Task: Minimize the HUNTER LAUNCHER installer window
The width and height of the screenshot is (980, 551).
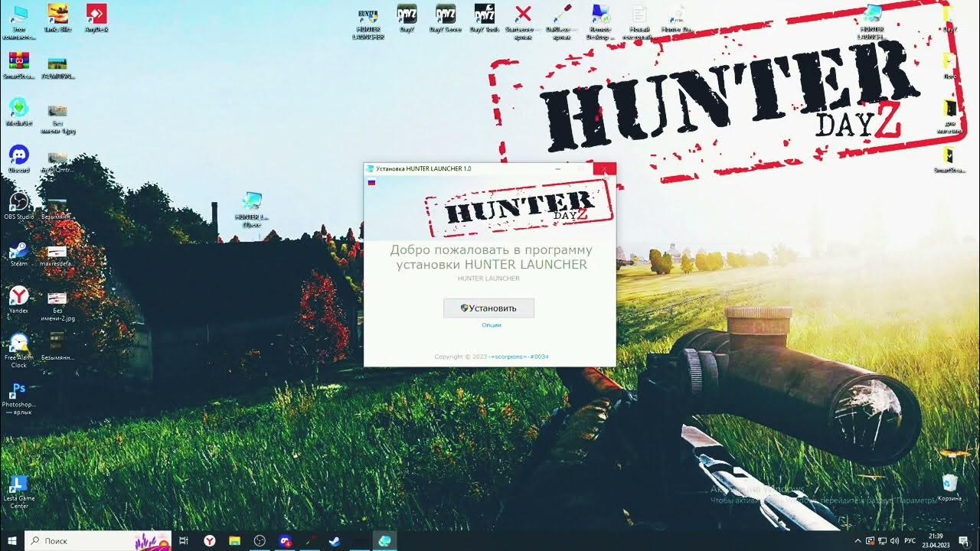Action: [x=558, y=169]
